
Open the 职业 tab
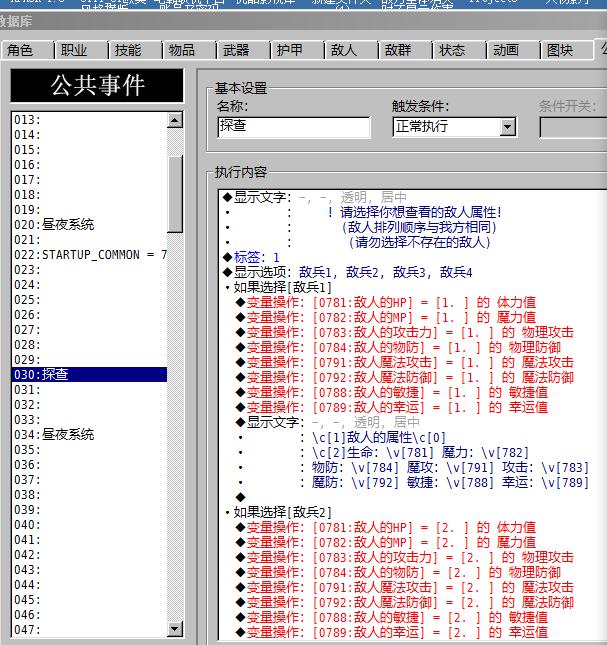pos(81,51)
